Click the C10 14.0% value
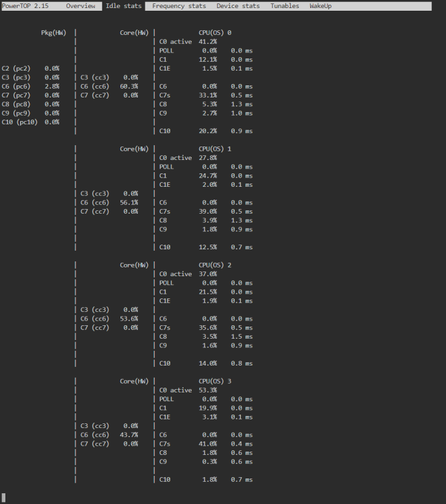Image resolution: width=446 pixels, height=504 pixels. coord(208,364)
